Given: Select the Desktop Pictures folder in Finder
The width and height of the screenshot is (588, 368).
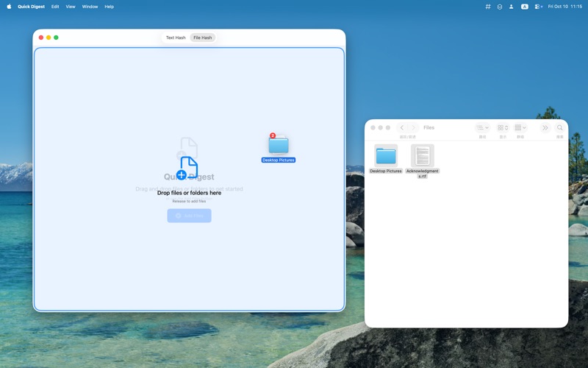Looking at the screenshot, I should tap(386, 155).
